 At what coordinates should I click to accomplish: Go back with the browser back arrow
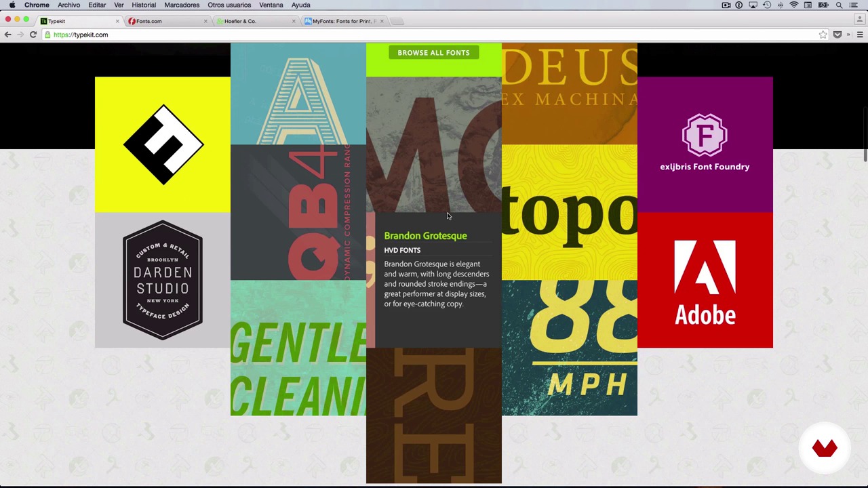pyautogui.click(x=7, y=35)
